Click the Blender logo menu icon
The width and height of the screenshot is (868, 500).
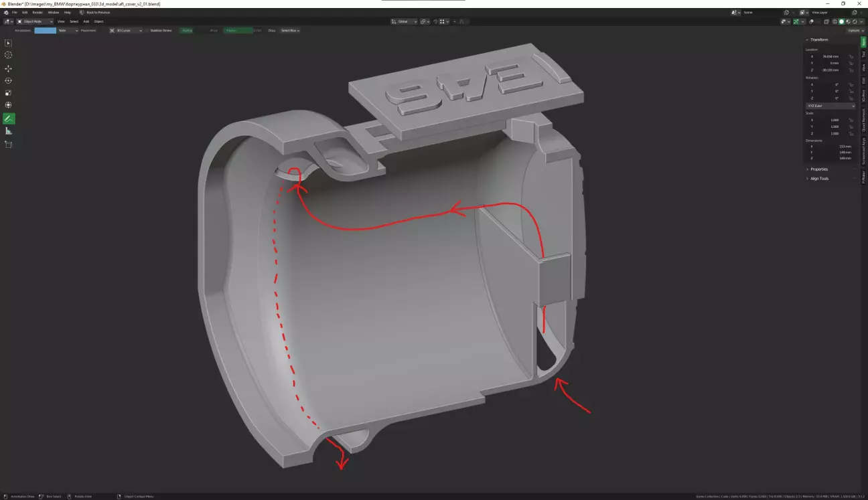5,12
